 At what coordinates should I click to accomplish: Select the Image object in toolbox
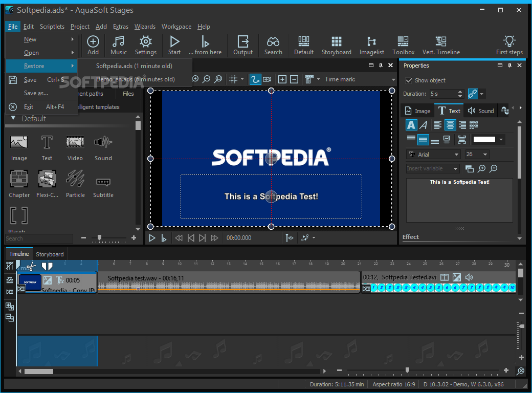tap(19, 148)
